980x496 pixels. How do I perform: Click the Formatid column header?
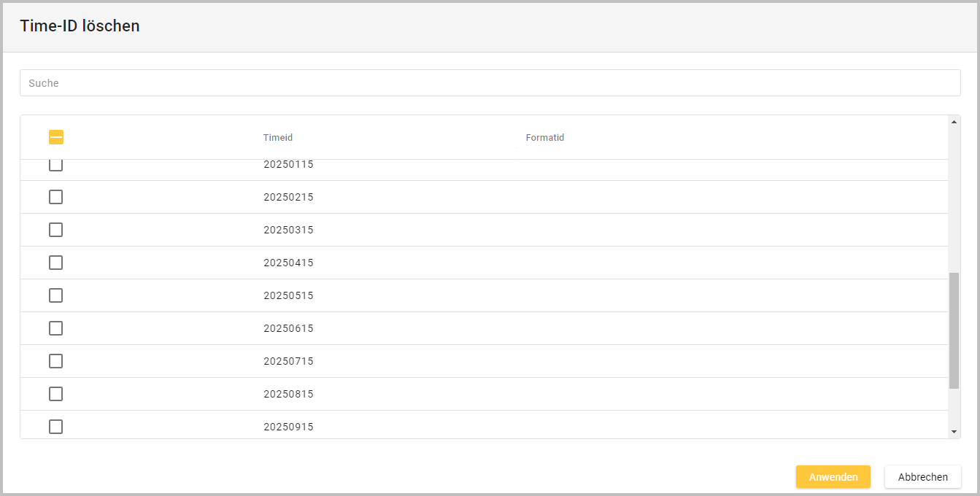click(x=545, y=138)
